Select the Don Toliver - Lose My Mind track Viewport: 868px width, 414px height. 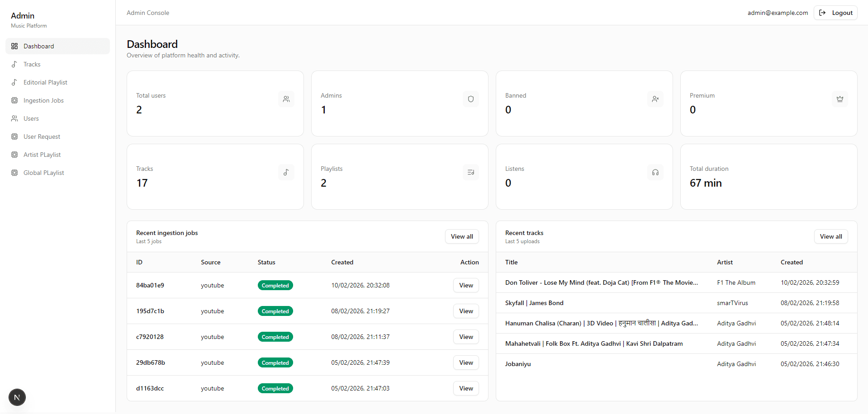(602, 282)
